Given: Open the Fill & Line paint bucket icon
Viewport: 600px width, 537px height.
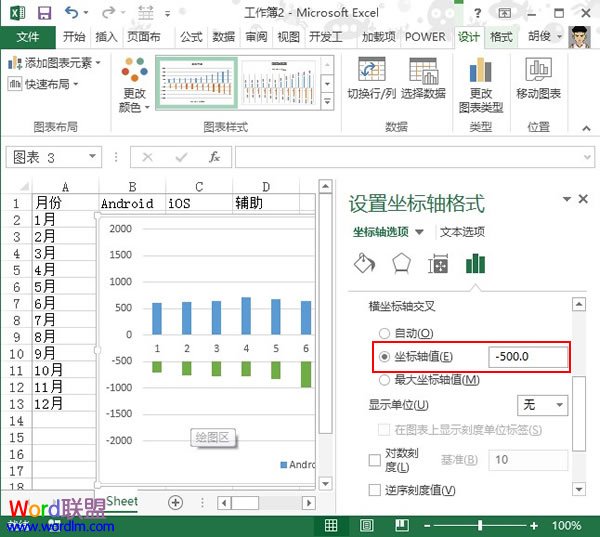Looking at the screenshot, I should pyautogui.click(x=364, y=263).
